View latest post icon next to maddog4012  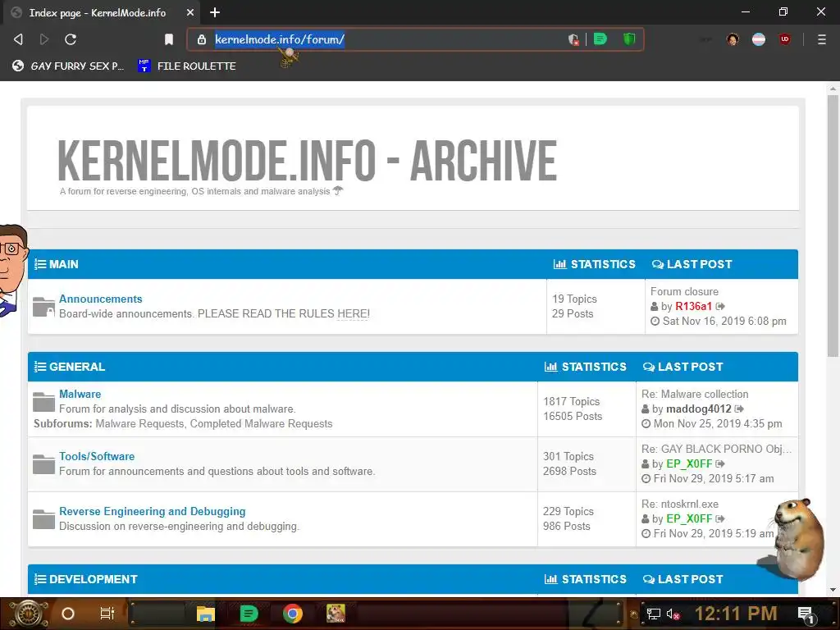[x=739, y=409]
